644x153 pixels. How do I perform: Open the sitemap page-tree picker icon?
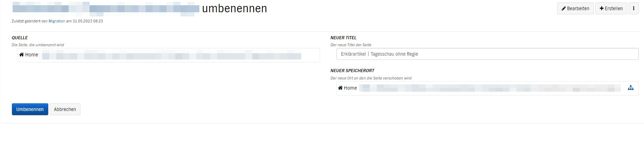[630, 88]
